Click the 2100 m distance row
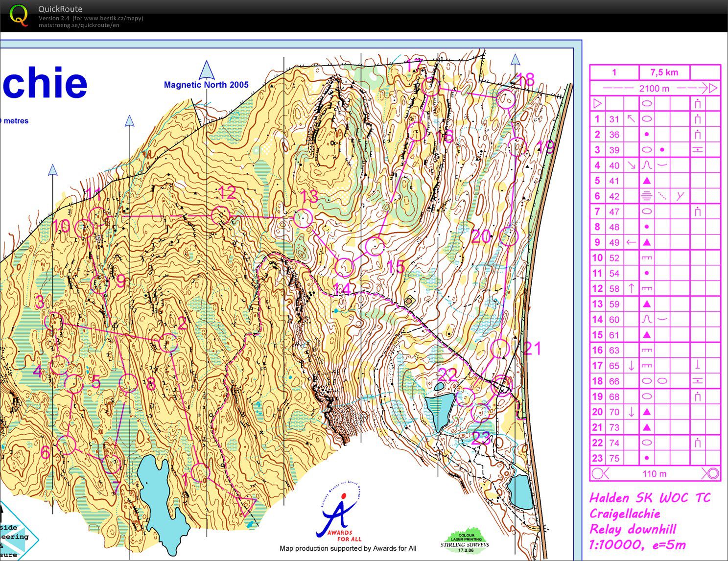Image resolution: width=728 pixels, height=561 pixels. coord(655,88)
